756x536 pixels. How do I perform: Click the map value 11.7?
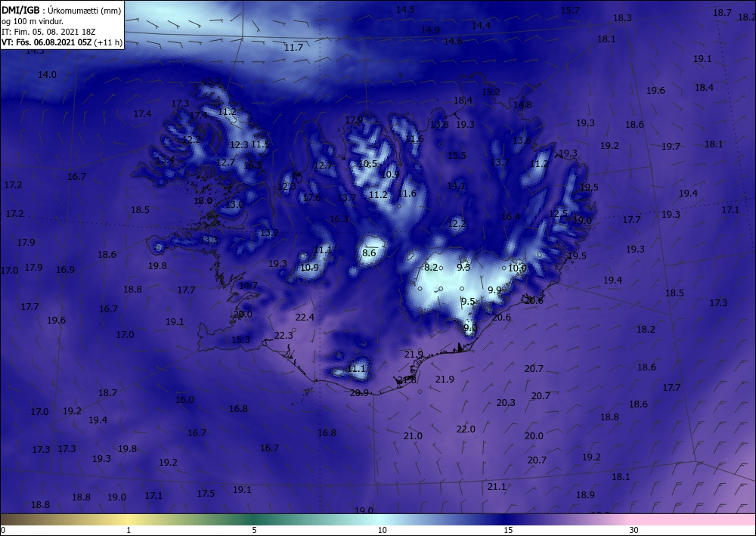293,47
